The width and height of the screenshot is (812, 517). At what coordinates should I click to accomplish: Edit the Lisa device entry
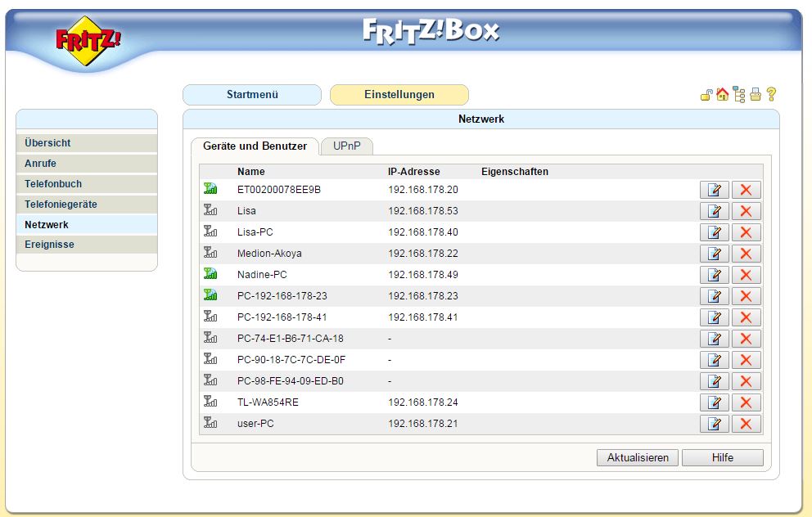pos(714,211)
